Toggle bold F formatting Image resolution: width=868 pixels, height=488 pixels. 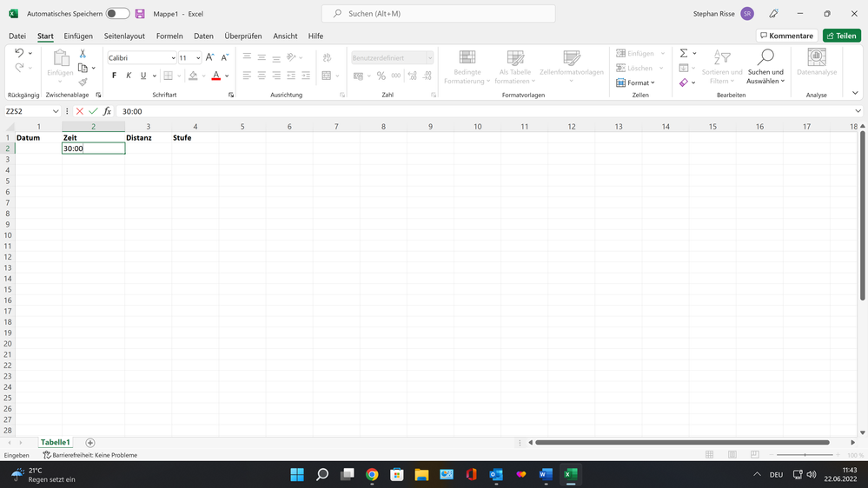[x=114, y=76]
